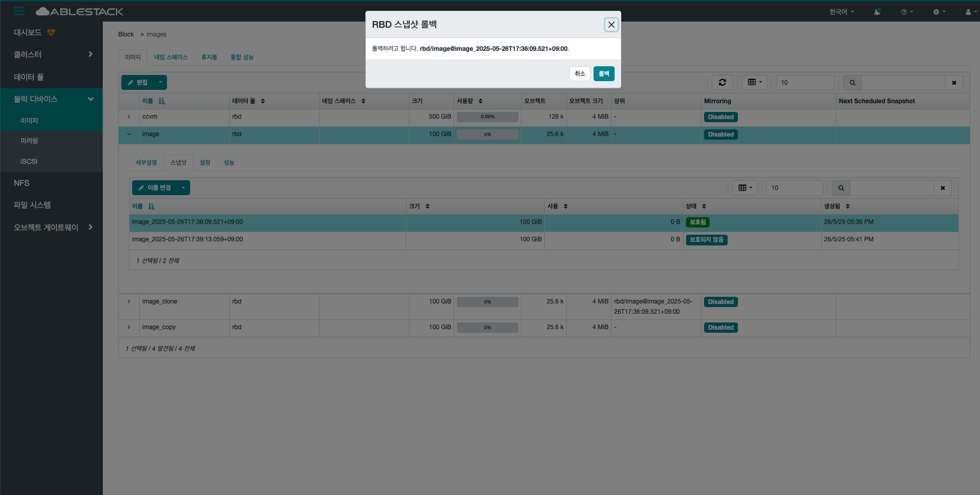The width and height of the screenshot is (980, 495).
Task: Collapse the 블럭 디바이스 sidebar section
Action: point(51,99)
